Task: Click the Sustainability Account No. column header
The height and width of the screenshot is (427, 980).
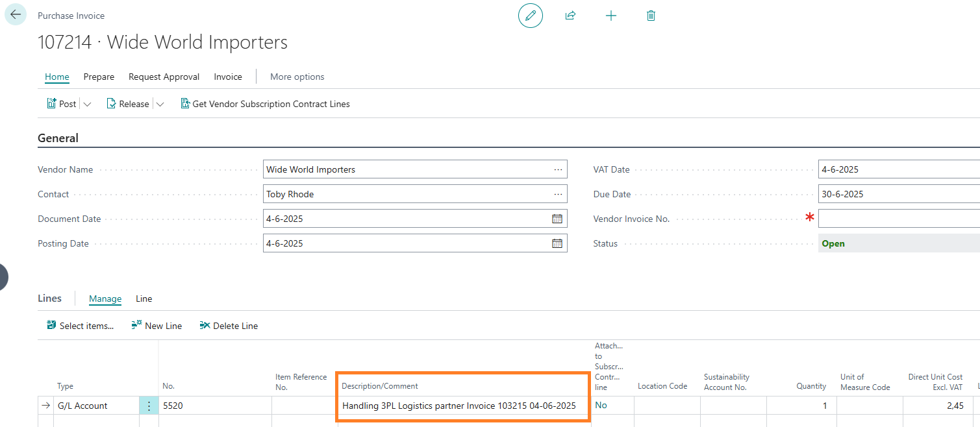Action: click(x=727, y=382)
